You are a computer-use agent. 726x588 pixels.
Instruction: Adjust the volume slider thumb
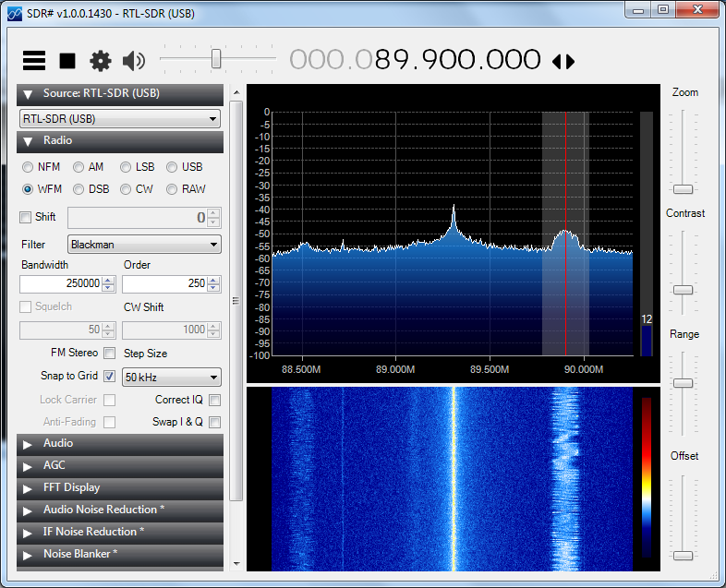(216, 59)
